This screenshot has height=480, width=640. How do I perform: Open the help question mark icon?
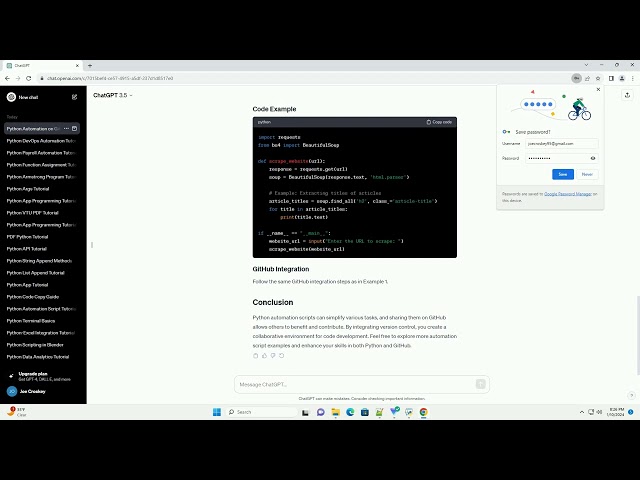click(631, 395)
